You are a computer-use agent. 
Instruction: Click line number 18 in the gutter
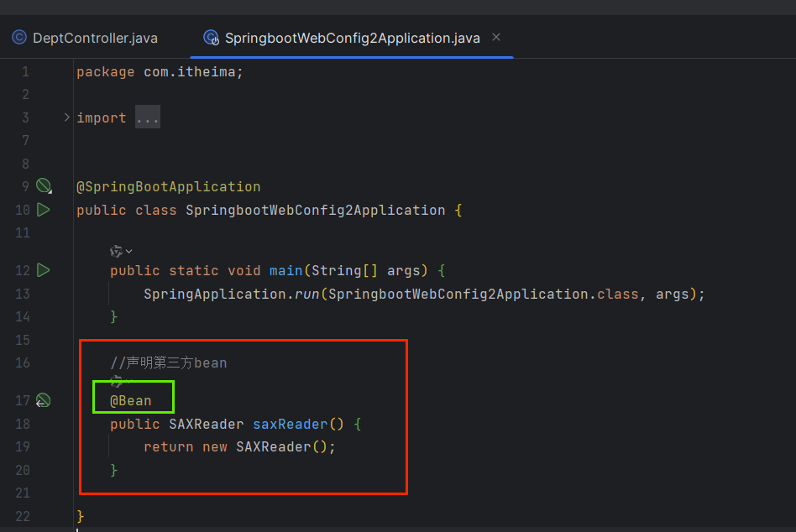coord(23,424)
